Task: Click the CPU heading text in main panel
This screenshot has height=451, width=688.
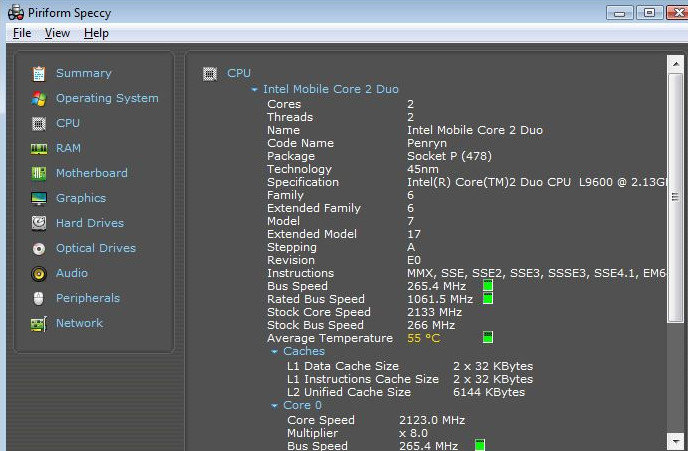Action: coord(239,73)
